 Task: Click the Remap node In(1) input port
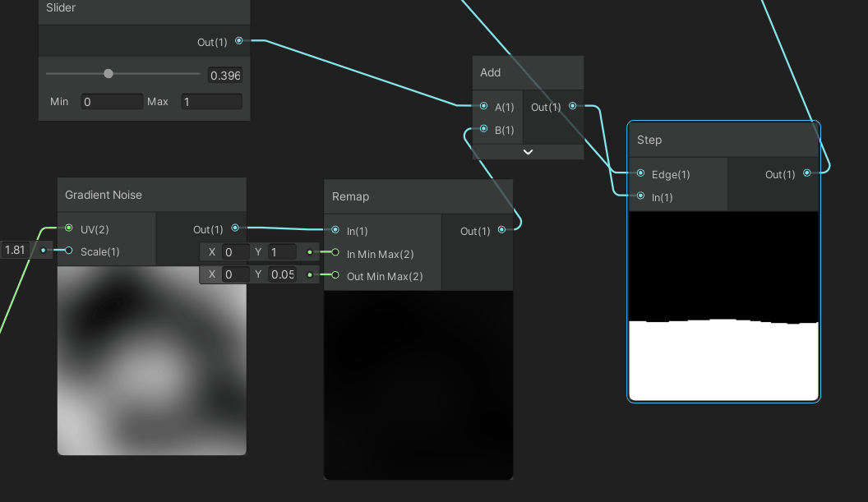[x=335, y=230]
